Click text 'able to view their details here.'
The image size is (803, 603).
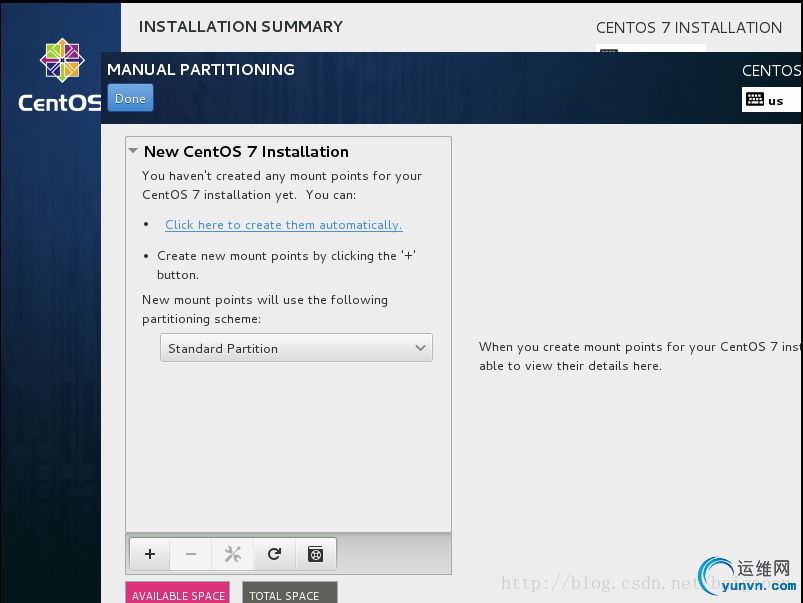click(x=570, y=366)
